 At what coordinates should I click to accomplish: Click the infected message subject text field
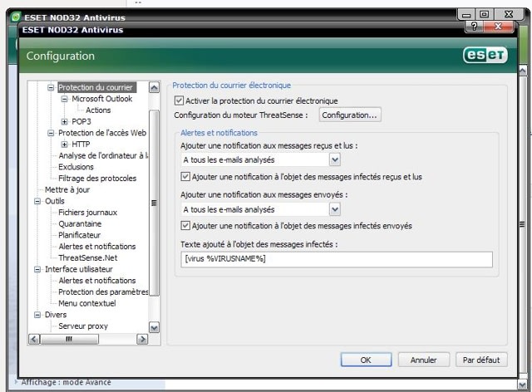pos(337,259)
